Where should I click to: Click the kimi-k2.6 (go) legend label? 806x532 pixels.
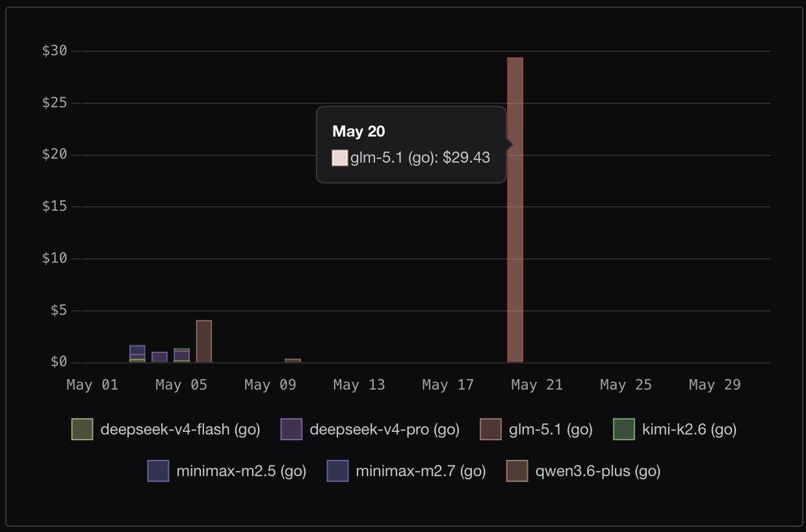click(x=689, y=430)
